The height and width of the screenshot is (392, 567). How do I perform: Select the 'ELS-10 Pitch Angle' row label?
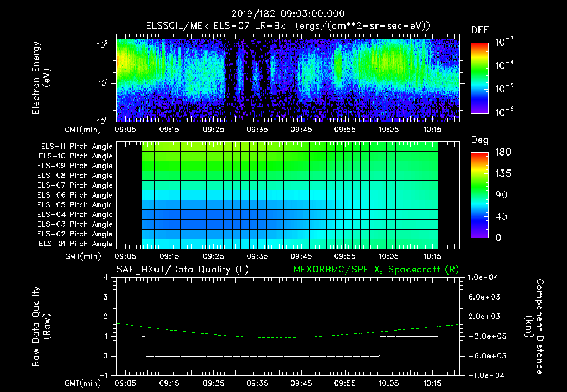point(75,156)
